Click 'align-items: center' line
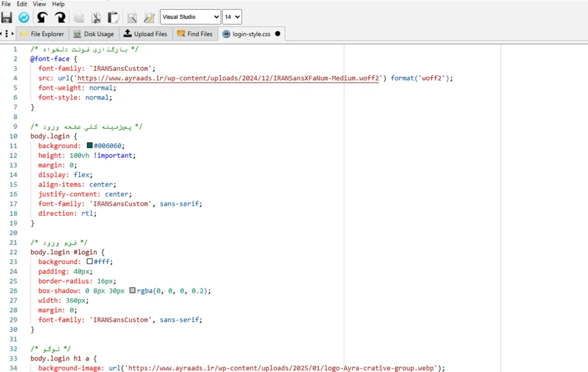This screenshot has height=372, width=588. 78,184
